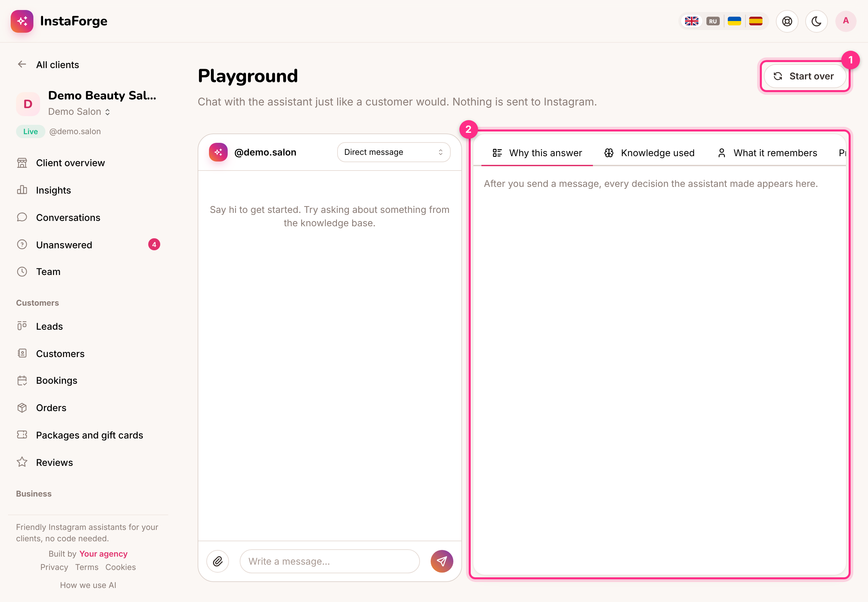Select the Why this answer tab

(537, 153)
